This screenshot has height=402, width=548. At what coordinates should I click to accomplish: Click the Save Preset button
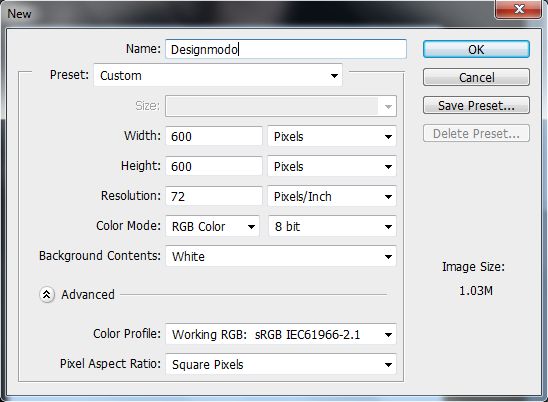476,105
